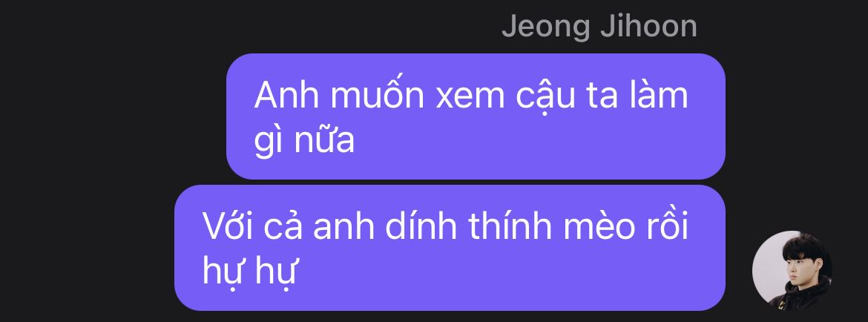Viewport: 868px width, 322px height.
Task: Click 'Với cả' at start of second message
Action: pyautogui.click(x=252, y=227)
